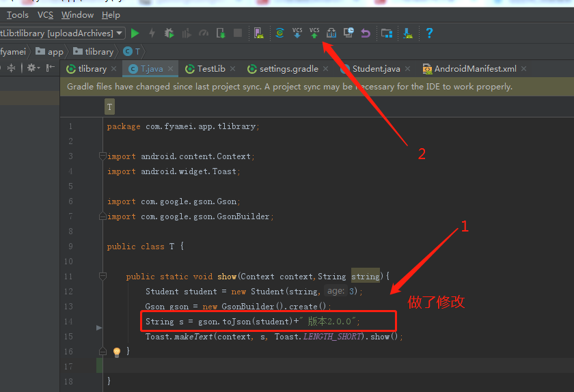Viewport: 574px width, 392px height.
Task: Toggle fold marker at line 16
Action: tap(102, 352)
